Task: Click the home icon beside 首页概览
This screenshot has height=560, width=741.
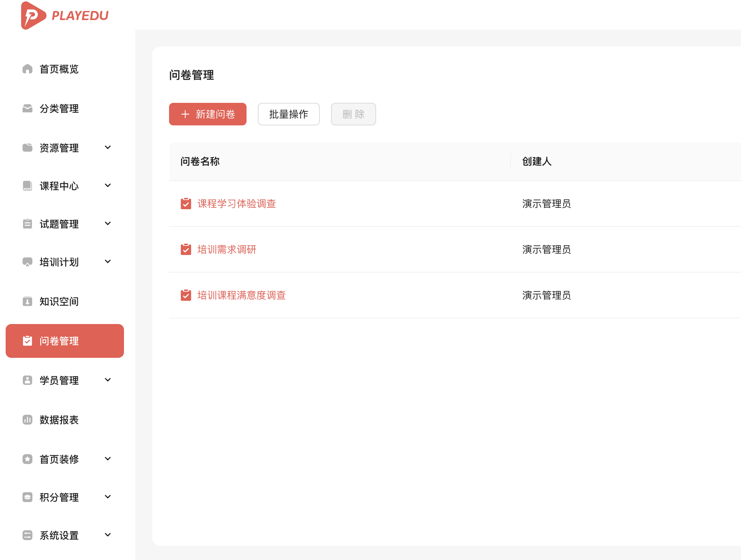Action: pyautogui.click(x=27, y=69)
